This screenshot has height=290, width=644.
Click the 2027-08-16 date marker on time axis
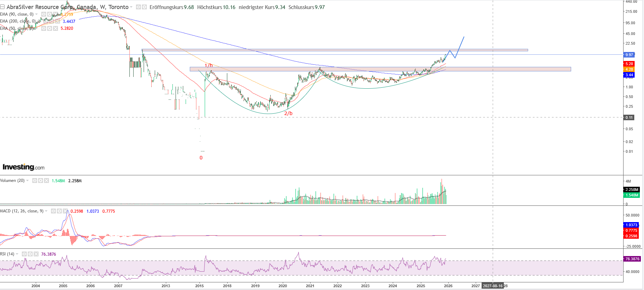tap(492, 286)
